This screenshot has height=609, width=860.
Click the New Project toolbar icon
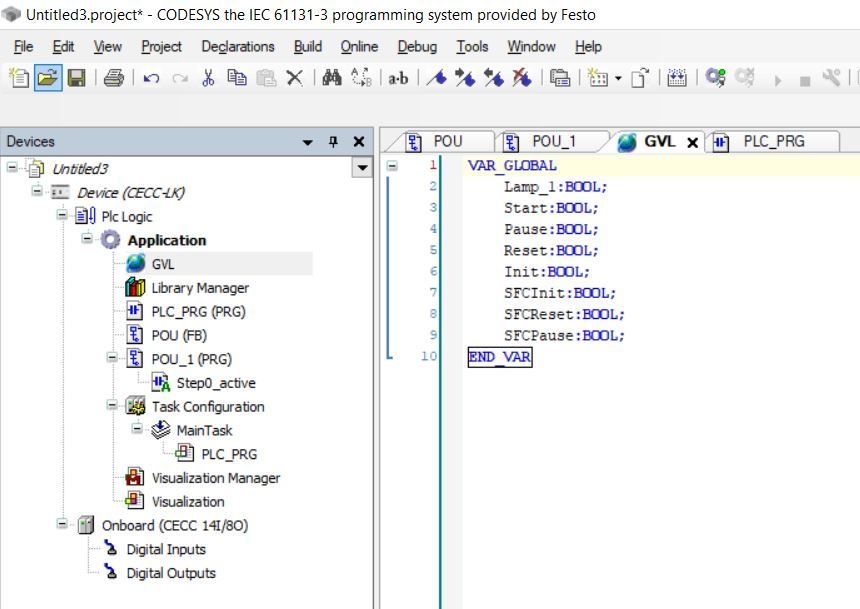pyautogui.click(x=19, y=78)
